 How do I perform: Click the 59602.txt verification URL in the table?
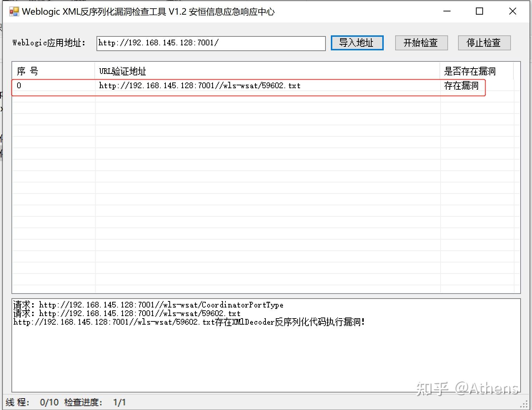pos(200,86)
